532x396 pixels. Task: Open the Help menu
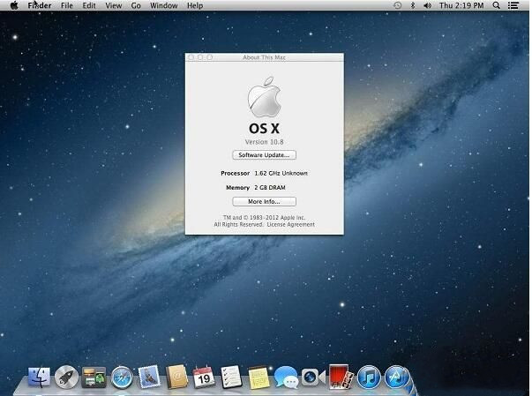pyautogui.click(x=195, y=5)
